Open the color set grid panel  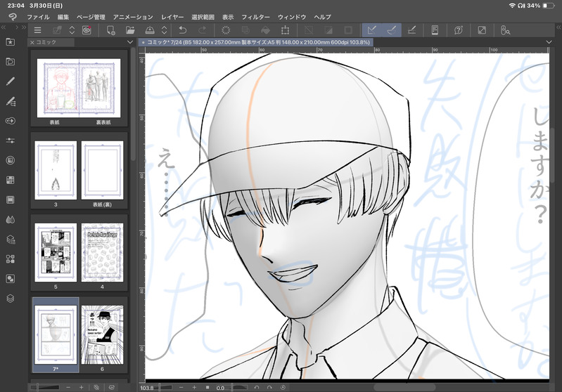pyautogui.click(x=11, y=180)
